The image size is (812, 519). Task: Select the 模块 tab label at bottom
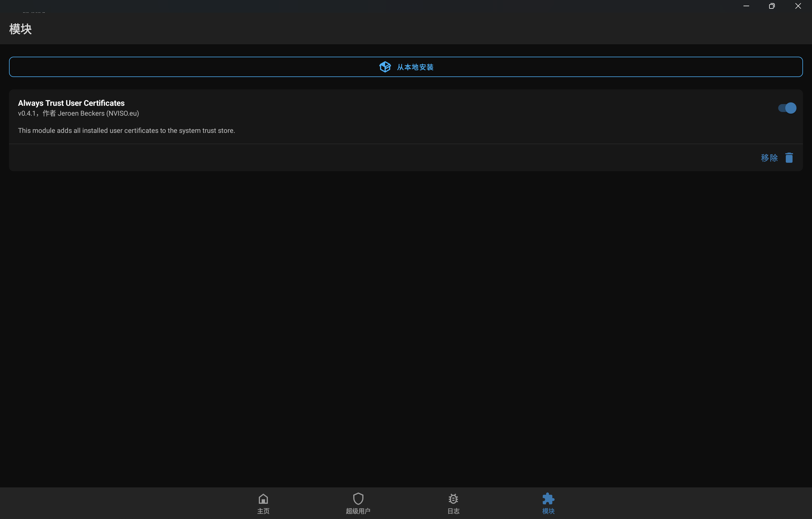[x=548, y=511]
